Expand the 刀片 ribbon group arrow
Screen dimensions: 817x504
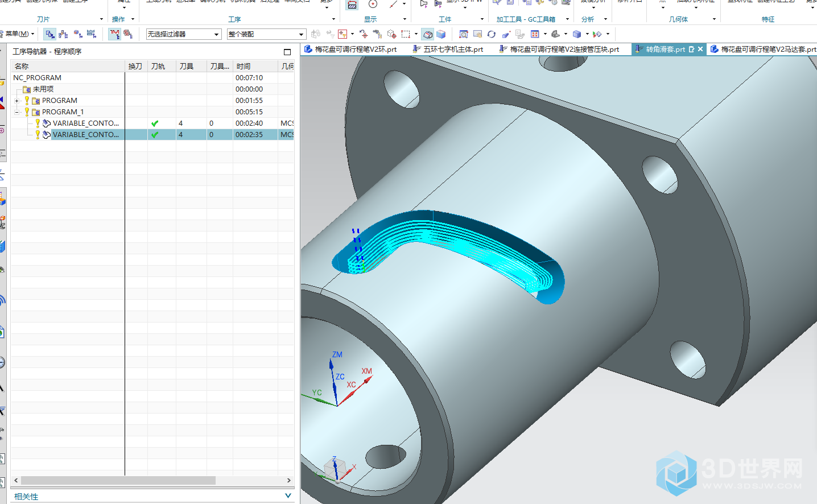(x=101, y=19)
